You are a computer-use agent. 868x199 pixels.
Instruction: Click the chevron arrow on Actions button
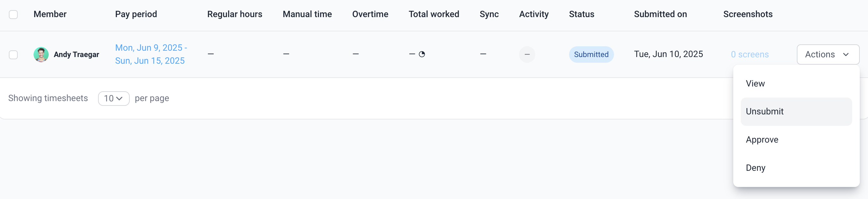click(x=846, y=55)
